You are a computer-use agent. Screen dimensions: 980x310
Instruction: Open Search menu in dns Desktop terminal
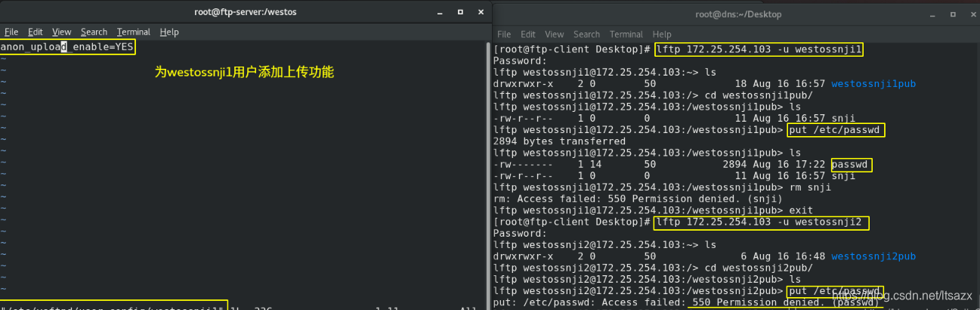click(586, 34)
